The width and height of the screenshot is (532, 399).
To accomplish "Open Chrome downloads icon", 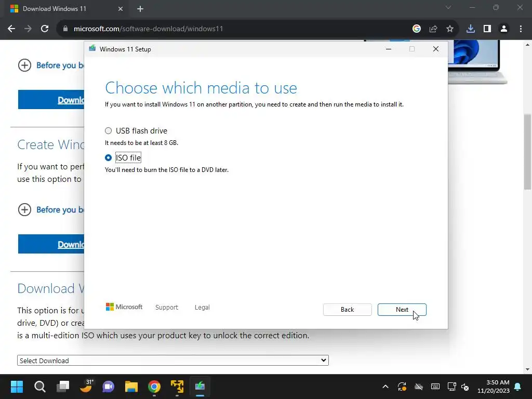I will (x=471, y=29).
